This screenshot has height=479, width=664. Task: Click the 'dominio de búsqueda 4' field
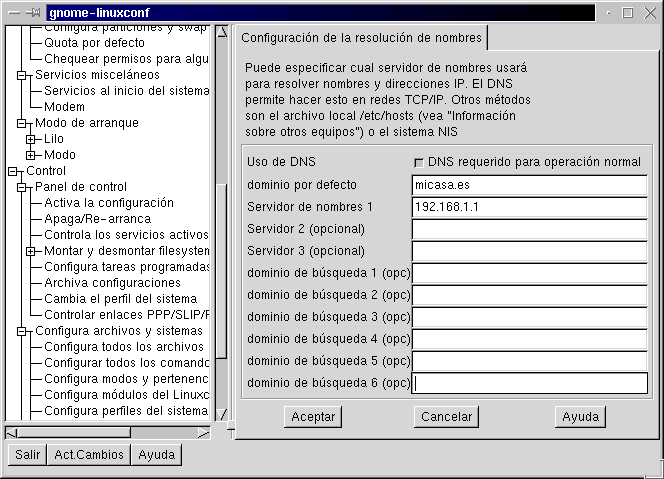(x=530, y=339)
